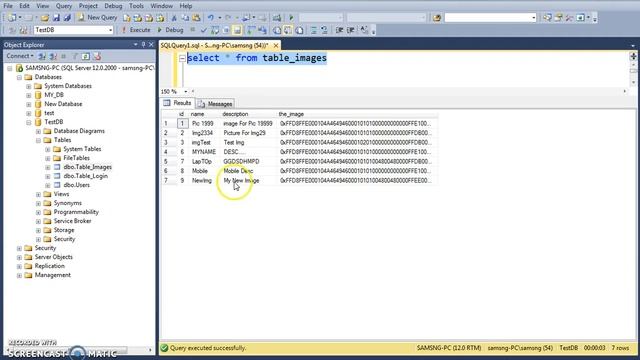The height and width of the screenshot is (360, 640).
Task: Click the Cut scissors icon
Action: point(174,18)
